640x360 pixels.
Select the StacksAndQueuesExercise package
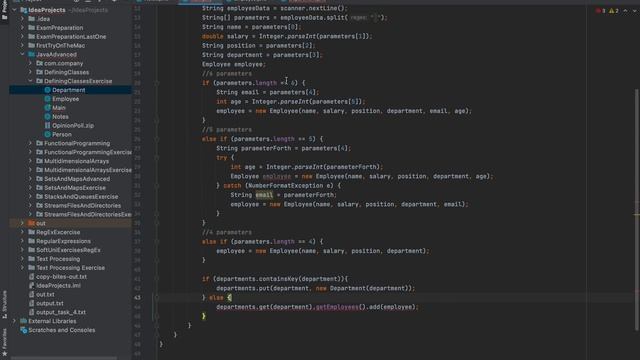81,197
